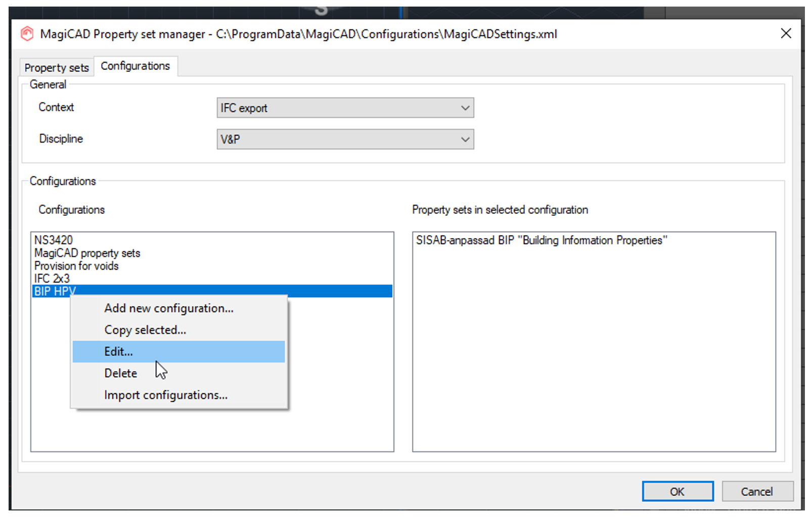Open the Context dropdown showing IFC export

345,108
